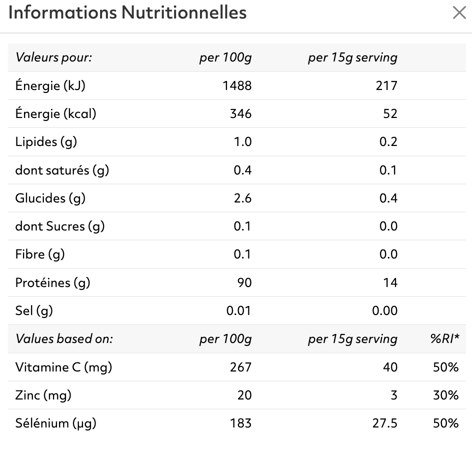
Task: Select the Lipides (g) row label
Action: tap(46, 142)
